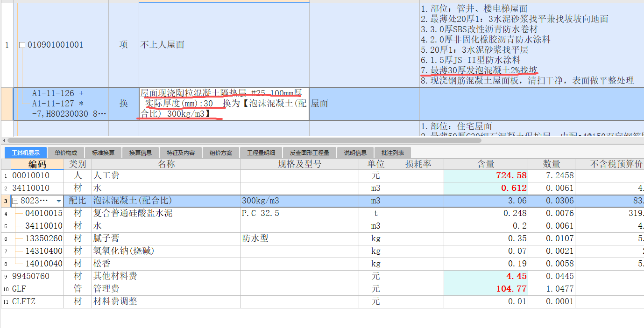This screenshot has width=644, height=328.
Task: Click the 损耗率 column header
Action: point(418,164)
